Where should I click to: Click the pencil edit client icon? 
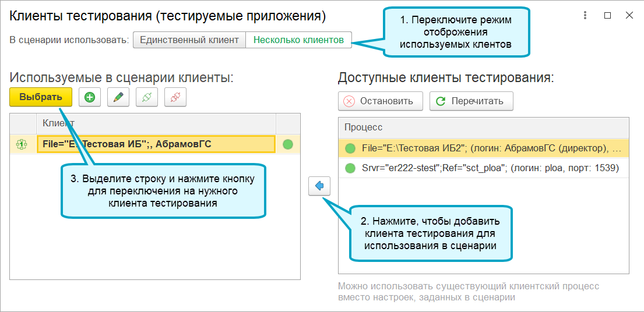tap(118, 97)
